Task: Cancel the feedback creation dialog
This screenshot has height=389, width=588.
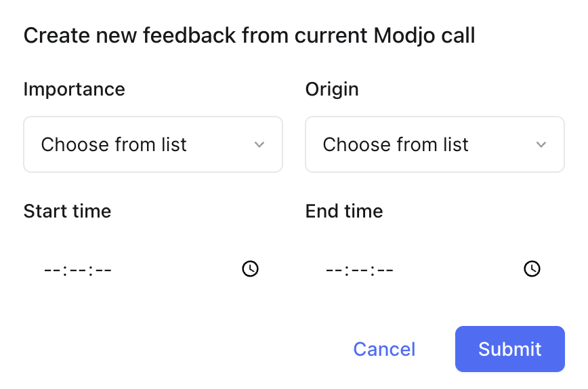Action: [384, 349]
